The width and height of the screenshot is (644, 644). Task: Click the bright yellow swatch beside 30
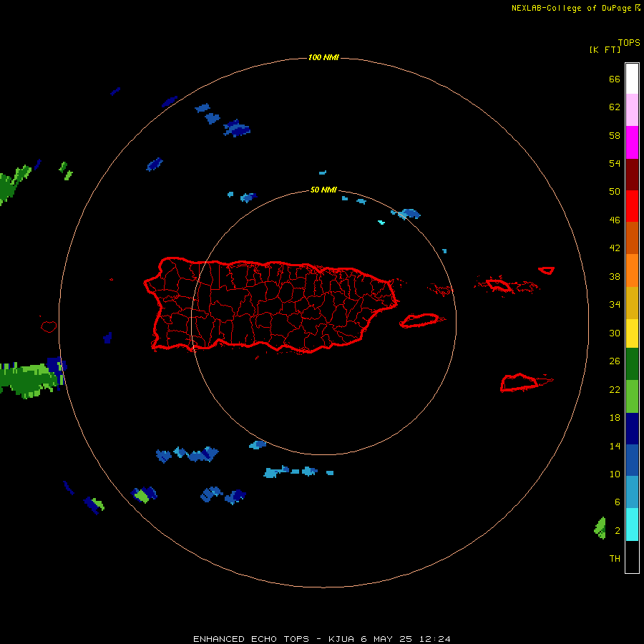click(632, 333)
